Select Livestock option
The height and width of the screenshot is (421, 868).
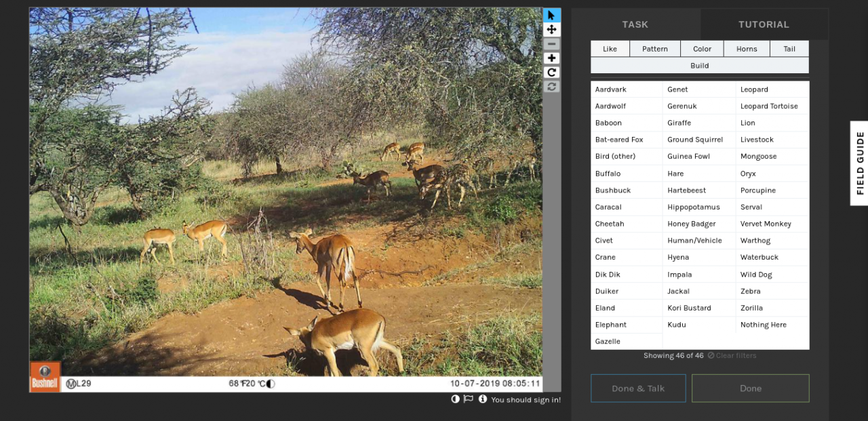(x=772, y=140)
